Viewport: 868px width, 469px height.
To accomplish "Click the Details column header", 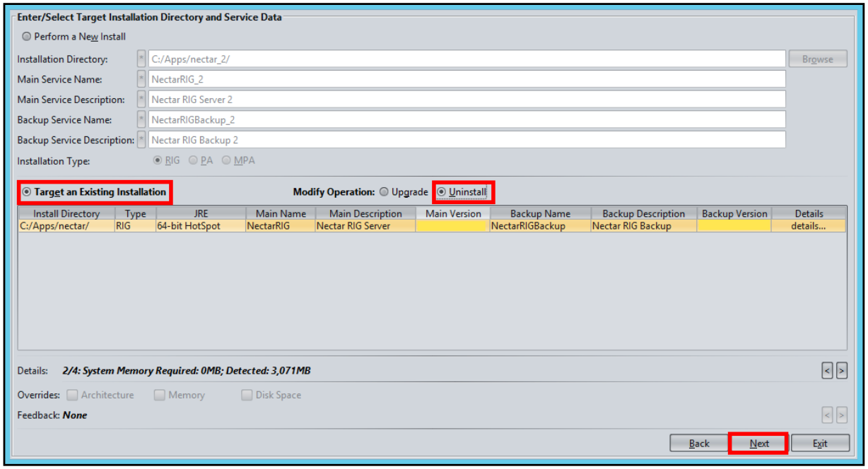I will pyautogui.click(x=809, y=213).
